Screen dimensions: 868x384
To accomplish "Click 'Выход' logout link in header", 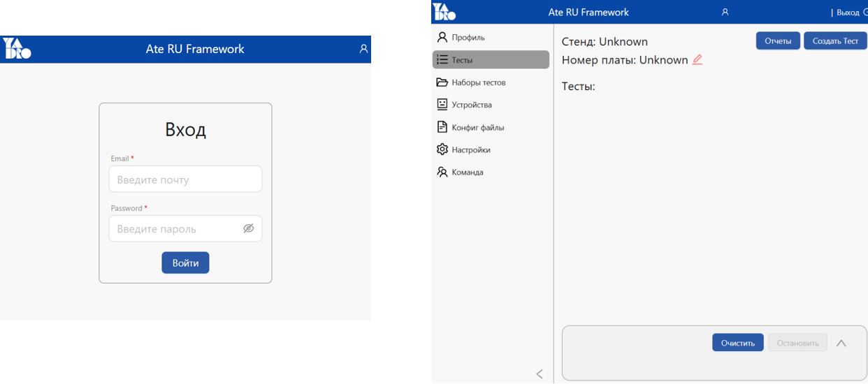I will pos(848,13).
